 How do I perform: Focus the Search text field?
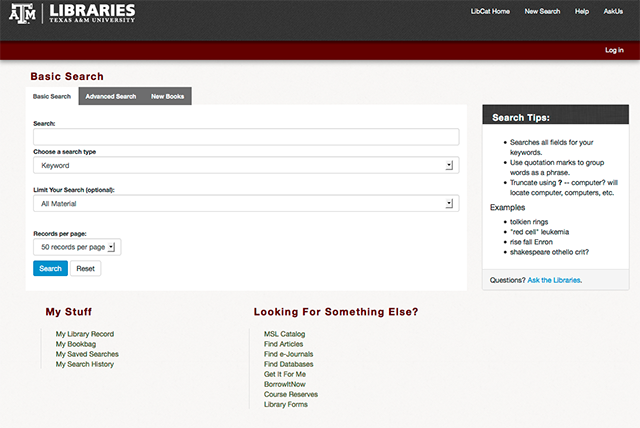click(245, 137)
